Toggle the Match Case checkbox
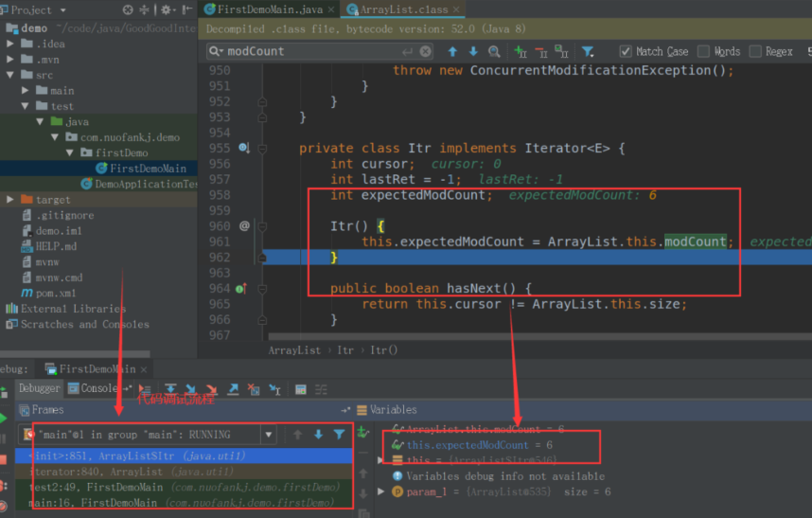Screen dimensions: 812x518 (627, 51)
